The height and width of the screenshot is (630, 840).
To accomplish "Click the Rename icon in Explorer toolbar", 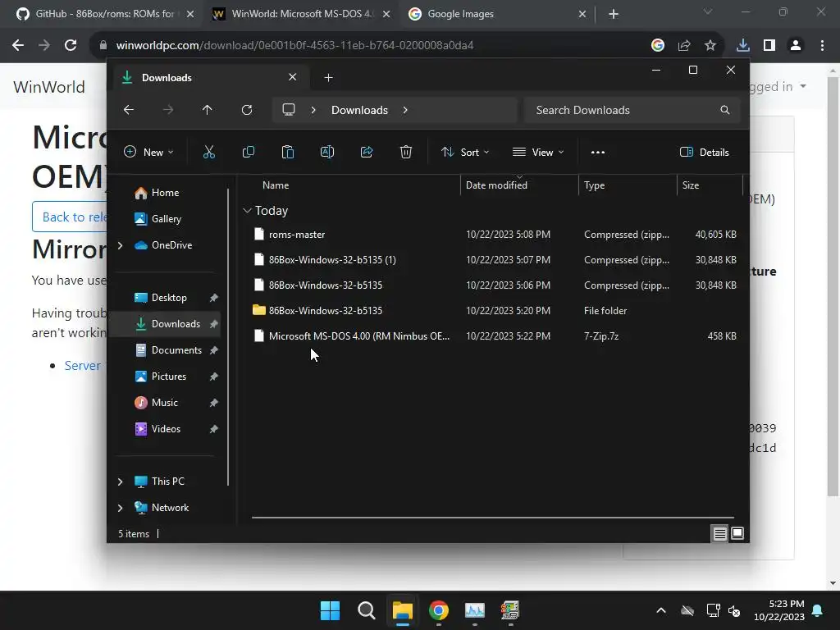I will pos(327,152).
